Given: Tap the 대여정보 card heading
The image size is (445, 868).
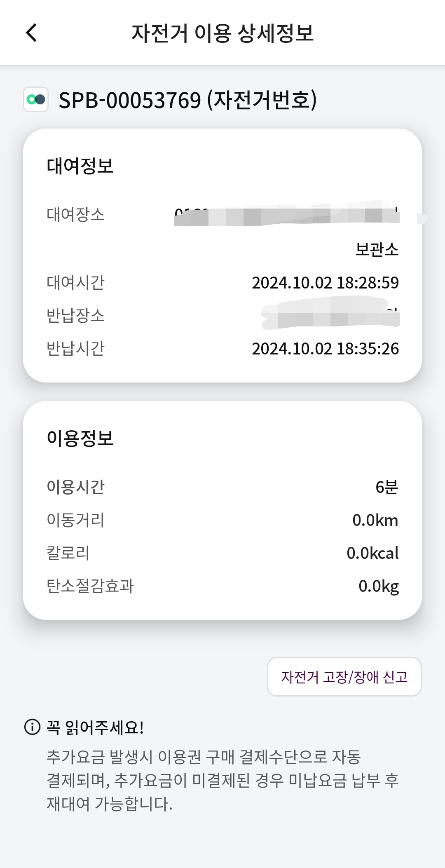Looking at the screenshot, I should click(80, 166).
